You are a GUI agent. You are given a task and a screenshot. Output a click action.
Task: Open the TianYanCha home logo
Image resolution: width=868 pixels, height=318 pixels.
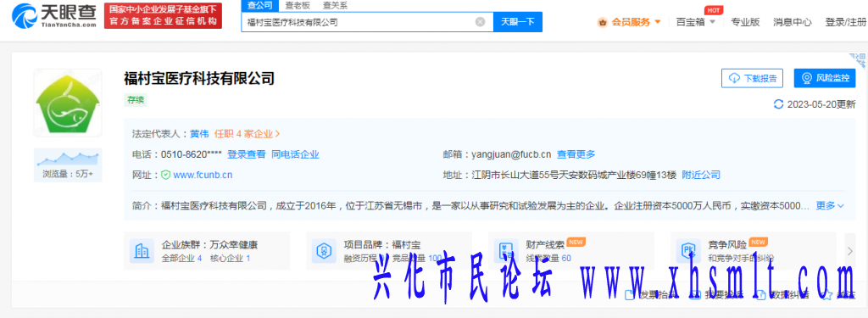point(53,15)
